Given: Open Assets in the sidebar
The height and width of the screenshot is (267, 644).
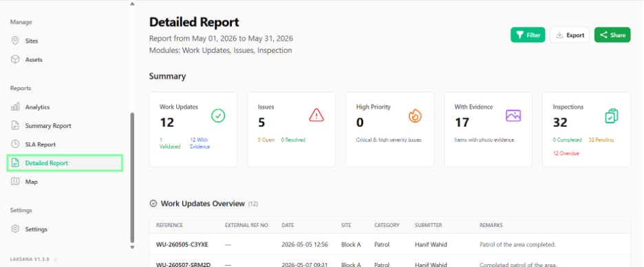Looking at the screenshot, I should [x=34, y=60].
